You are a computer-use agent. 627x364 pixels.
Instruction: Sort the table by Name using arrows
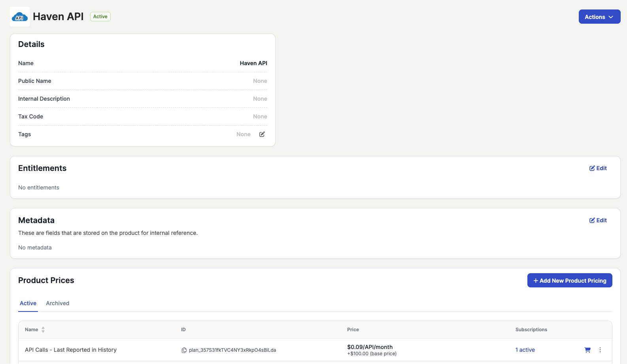click(x=43, y=330)
